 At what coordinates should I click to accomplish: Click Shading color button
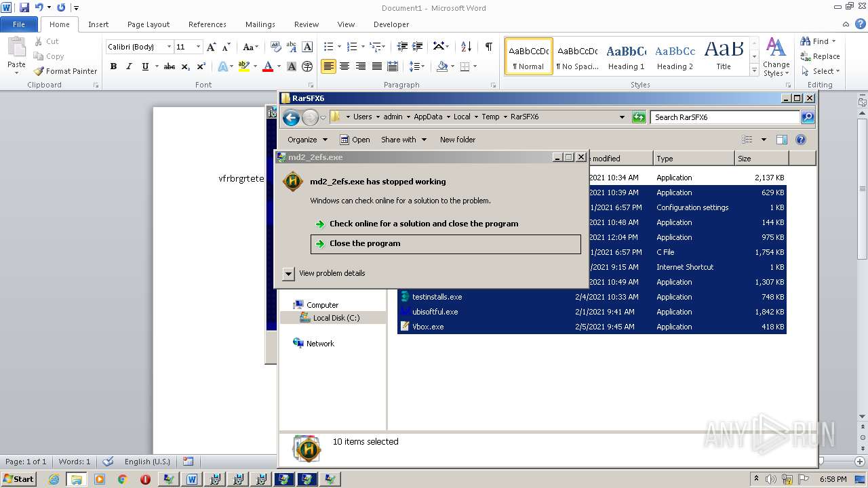442,66
